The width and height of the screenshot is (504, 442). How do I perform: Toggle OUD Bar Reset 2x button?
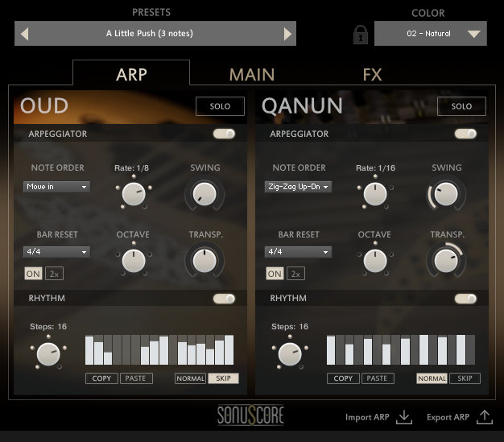pos(54,274)
